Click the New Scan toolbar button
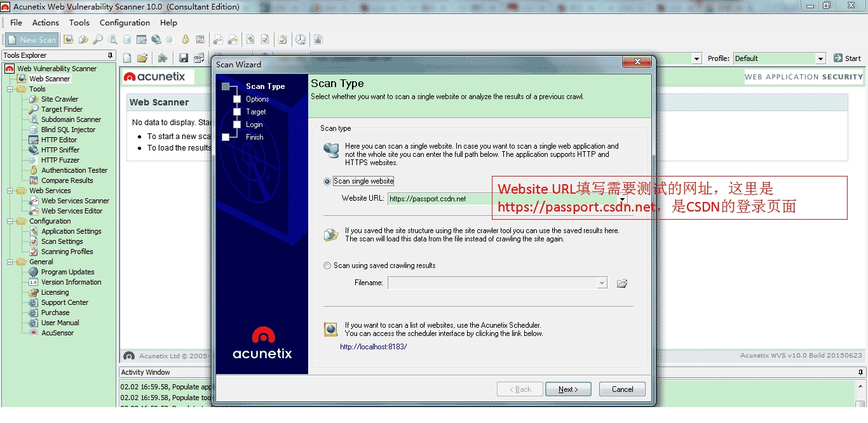Image resolution: width=868 pixels, height=423 pixels. point(32,39)
